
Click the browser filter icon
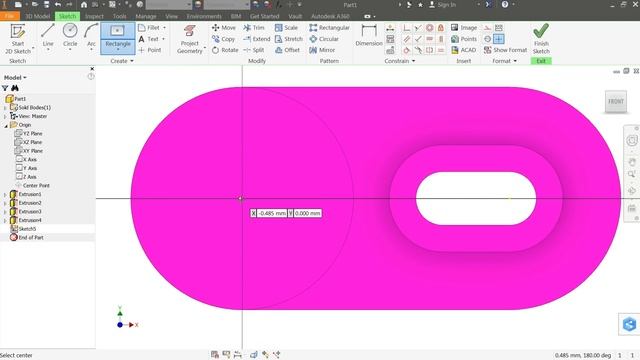[x=5, y=88]
